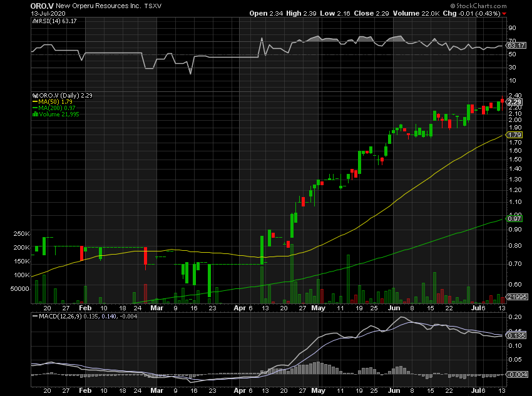This screenshot has width=532, height=396.
Task: Click the '0.20' MACD axis label
Action: [x=515, y=317]
